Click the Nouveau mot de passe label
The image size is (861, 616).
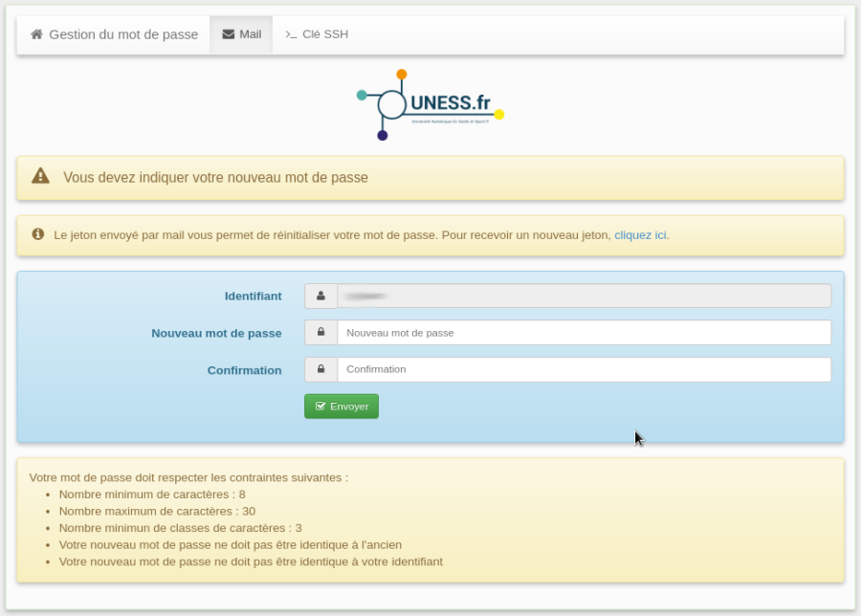pyautogui.click(x=216, y=334)
